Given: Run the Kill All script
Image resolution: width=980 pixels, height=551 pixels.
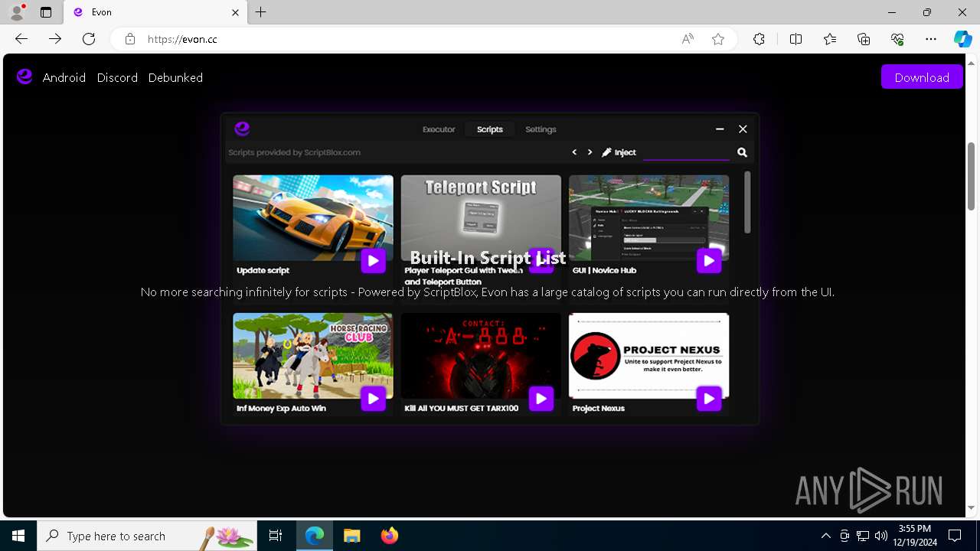Looking at the screenshot, I should 541,399.
